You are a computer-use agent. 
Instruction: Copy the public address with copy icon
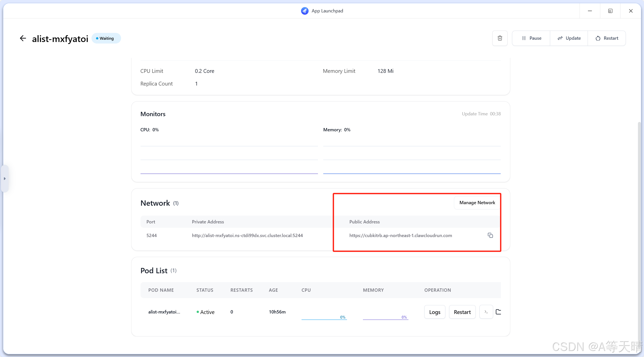click(490, 235)
